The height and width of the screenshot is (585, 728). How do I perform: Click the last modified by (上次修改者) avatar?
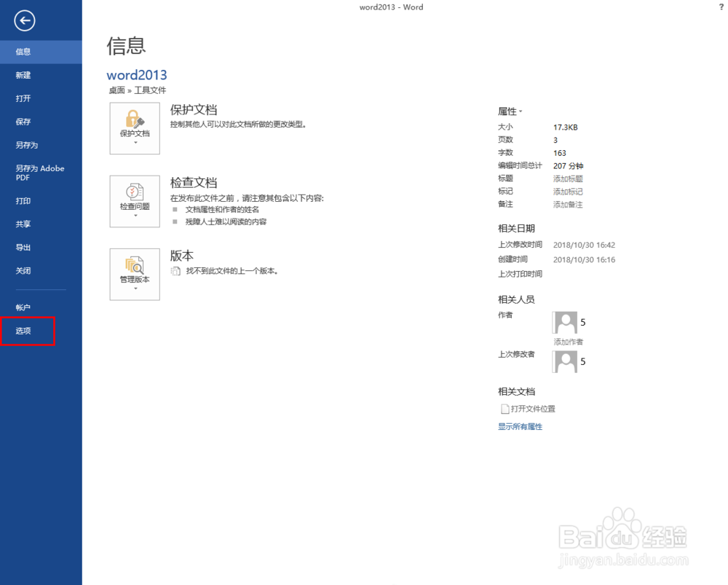[x=565, y=361]
